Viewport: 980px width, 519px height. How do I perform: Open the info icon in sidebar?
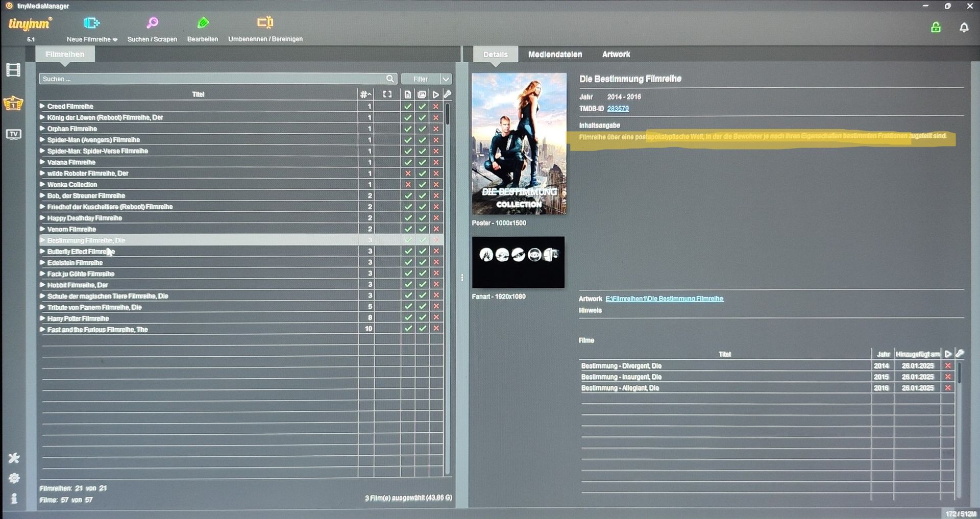(14, 498)
